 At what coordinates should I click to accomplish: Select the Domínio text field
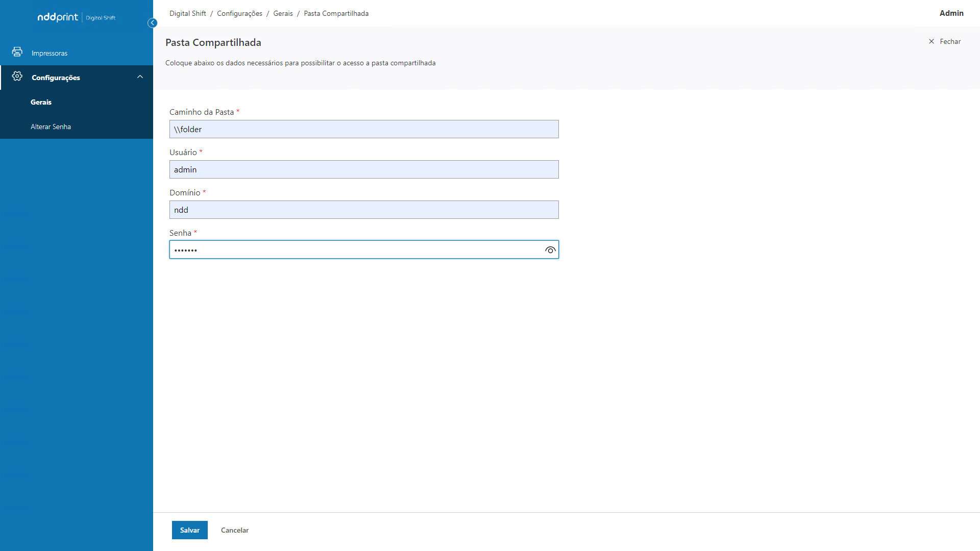click(363, 210)
